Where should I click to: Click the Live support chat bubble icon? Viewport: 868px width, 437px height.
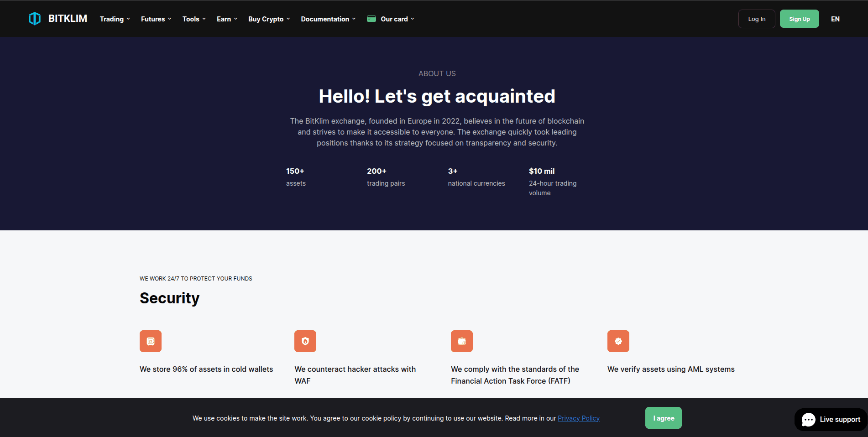808,420
